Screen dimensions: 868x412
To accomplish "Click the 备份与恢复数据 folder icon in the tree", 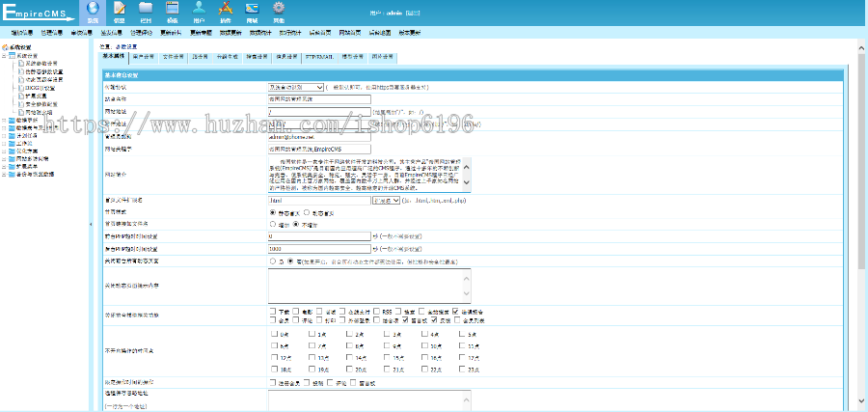I will [x=13, y=174].
